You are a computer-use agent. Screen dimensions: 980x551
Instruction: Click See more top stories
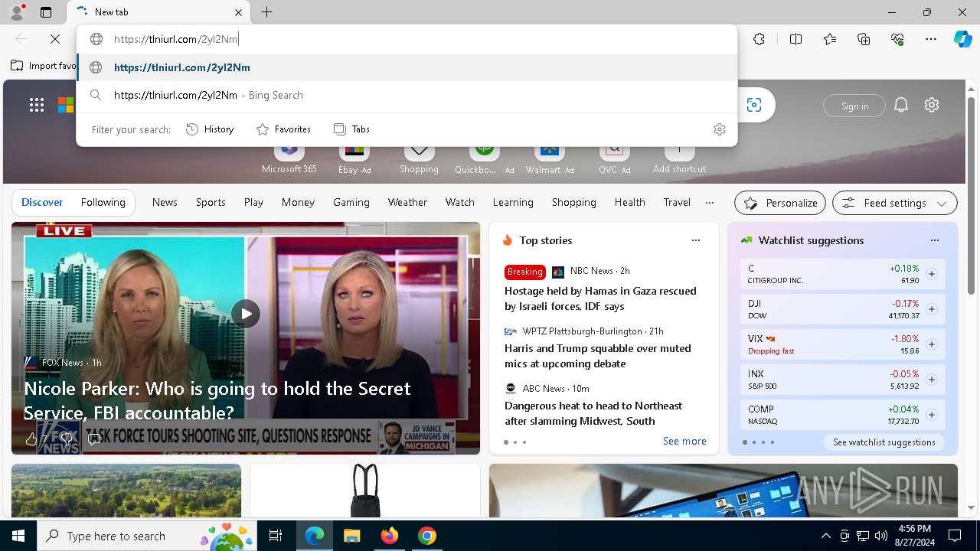[684, 441]
